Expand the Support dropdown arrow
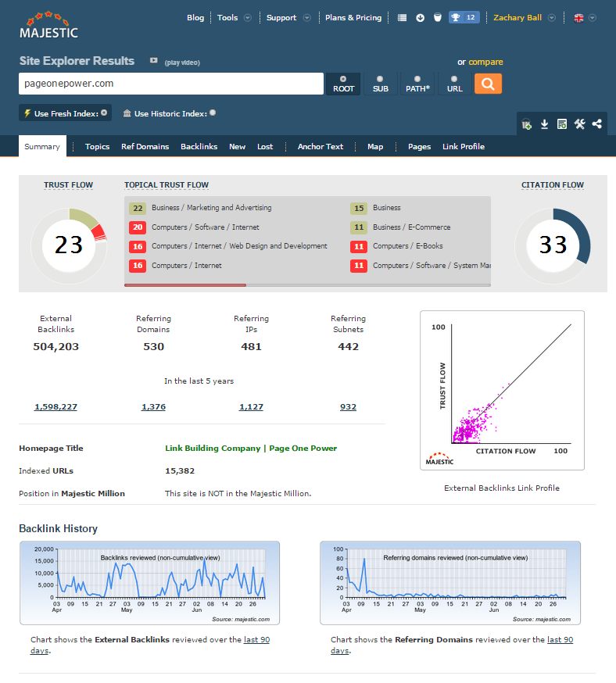The image size is (616, 683). 307,18
